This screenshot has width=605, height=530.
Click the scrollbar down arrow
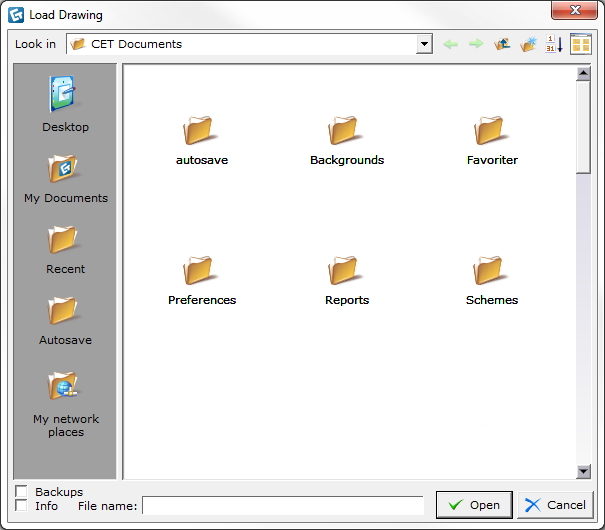coord(583,471)
